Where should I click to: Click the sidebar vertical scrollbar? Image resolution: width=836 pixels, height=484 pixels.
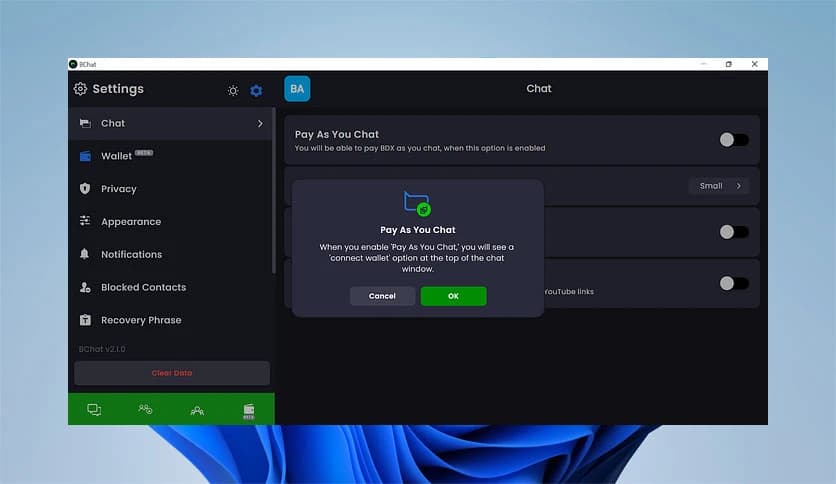pyautogui.click(x=274, y=192)
